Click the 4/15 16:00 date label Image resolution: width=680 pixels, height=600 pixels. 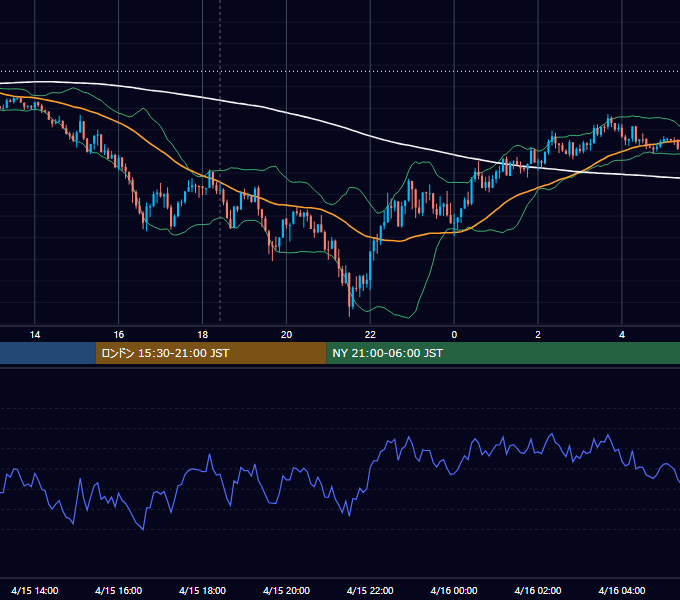(x=118, y=590)
